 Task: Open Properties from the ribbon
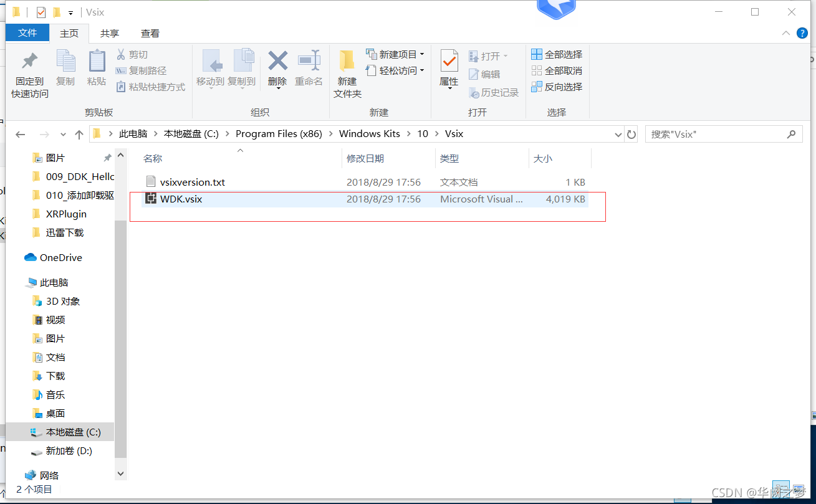449,69
